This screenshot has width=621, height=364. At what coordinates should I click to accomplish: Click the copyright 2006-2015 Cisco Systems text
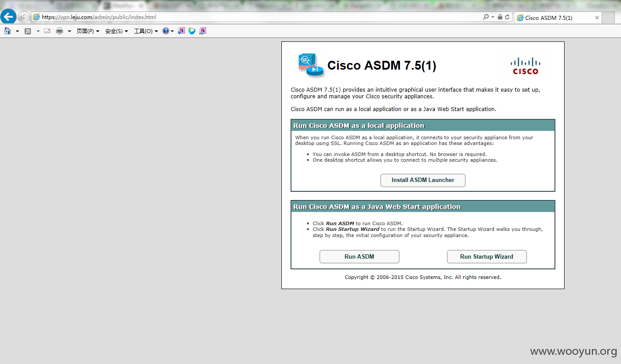click(x=423, y=277)
